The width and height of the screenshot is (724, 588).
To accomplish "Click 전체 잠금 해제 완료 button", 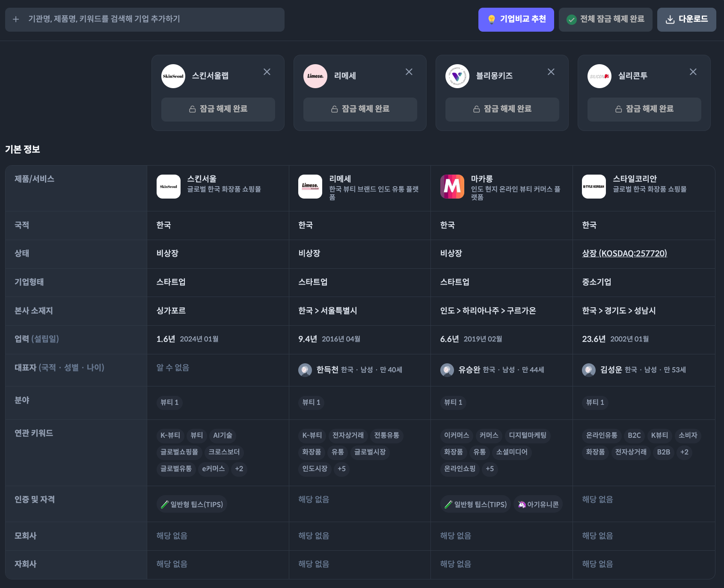I will pyautogui.click(x=605, y=19).
